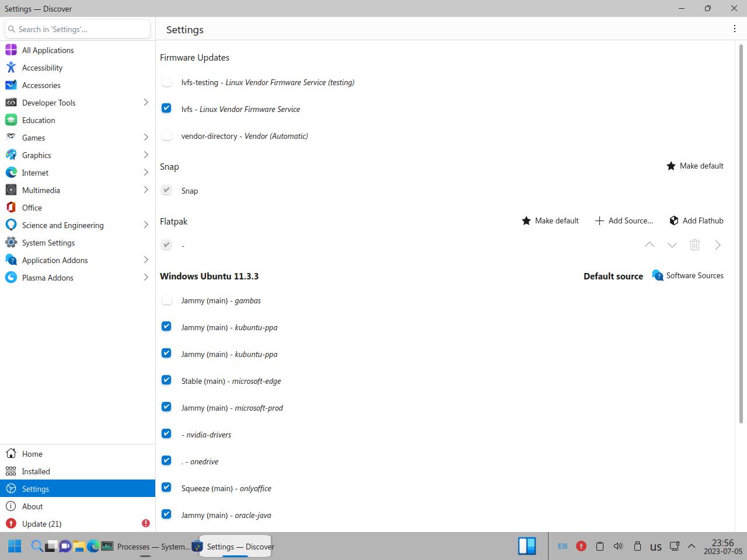Open the volume control in the system tray
Image resolution: width=747 pixels, height=560 pixels.
click(x=618, y=546)
